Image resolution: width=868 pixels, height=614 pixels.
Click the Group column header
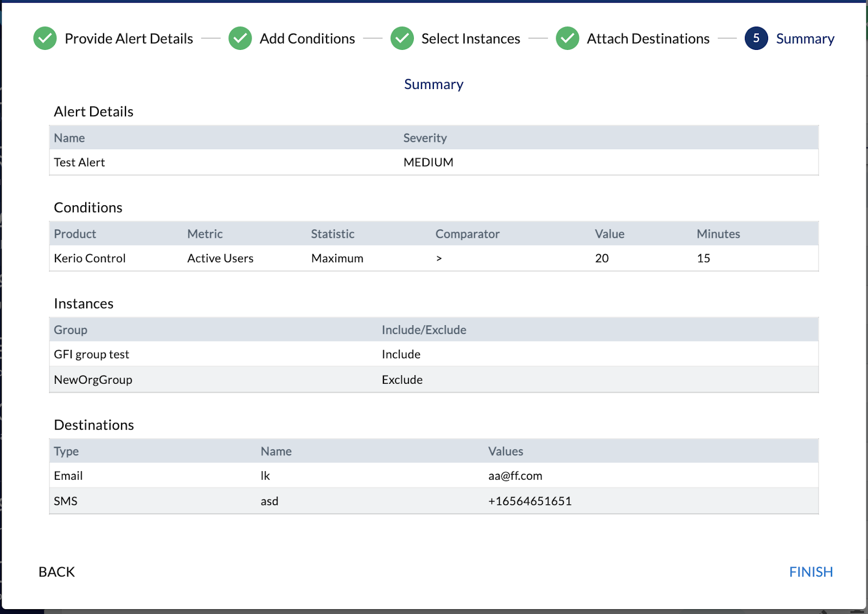pos(71,330)
